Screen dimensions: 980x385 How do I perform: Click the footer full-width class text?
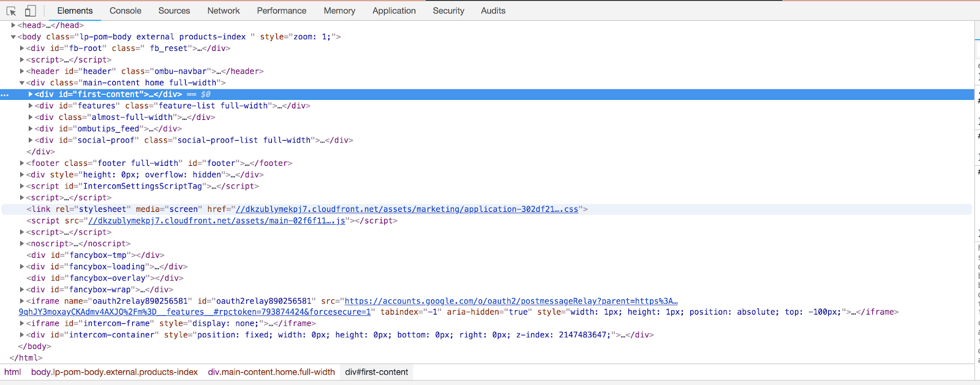pyautogui.click(x=138, y=163)
